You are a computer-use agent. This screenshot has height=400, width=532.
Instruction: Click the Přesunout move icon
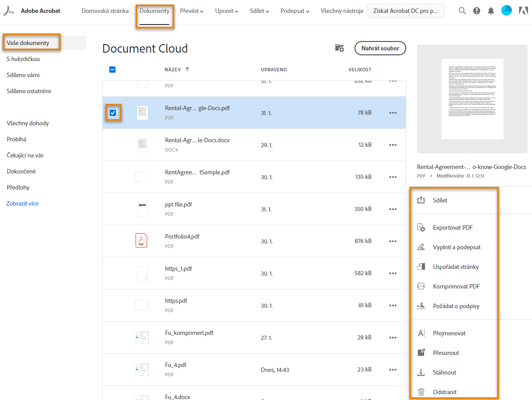point(421,352)
